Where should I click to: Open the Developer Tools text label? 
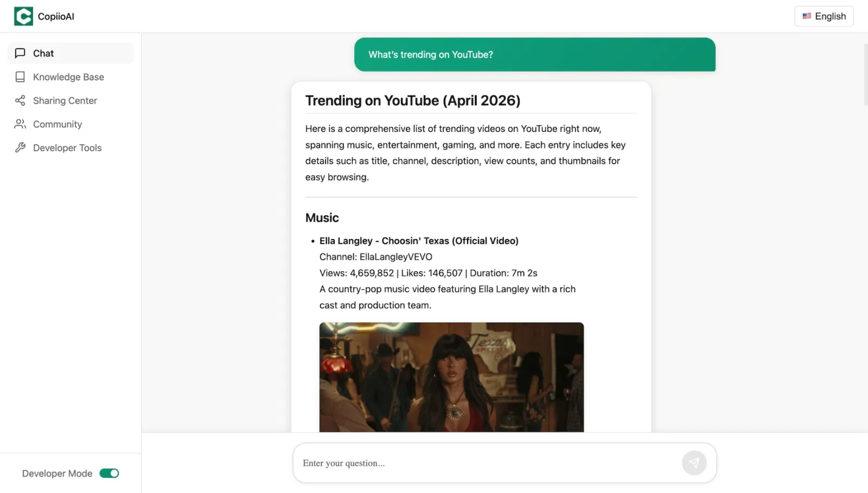[67, 148]
